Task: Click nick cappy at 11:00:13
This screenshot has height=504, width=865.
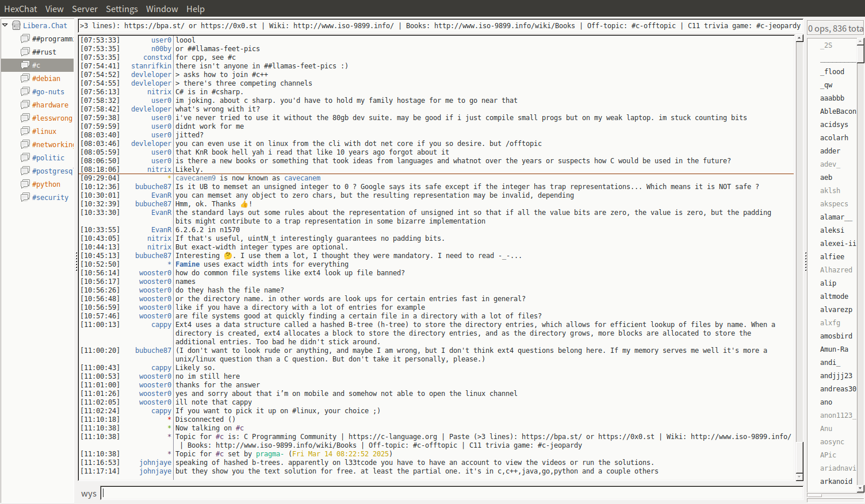Action: click(x=161, y=325)
